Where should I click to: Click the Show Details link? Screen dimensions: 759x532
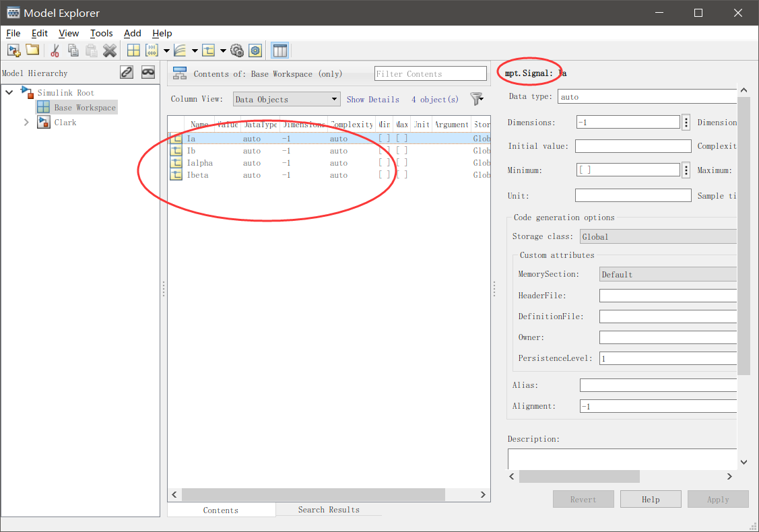[x=373, y=98]
